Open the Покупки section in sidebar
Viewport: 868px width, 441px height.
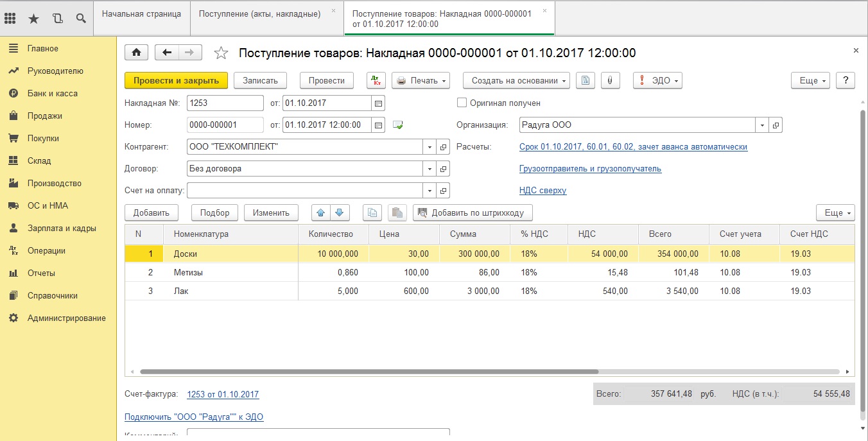(43, 138)
